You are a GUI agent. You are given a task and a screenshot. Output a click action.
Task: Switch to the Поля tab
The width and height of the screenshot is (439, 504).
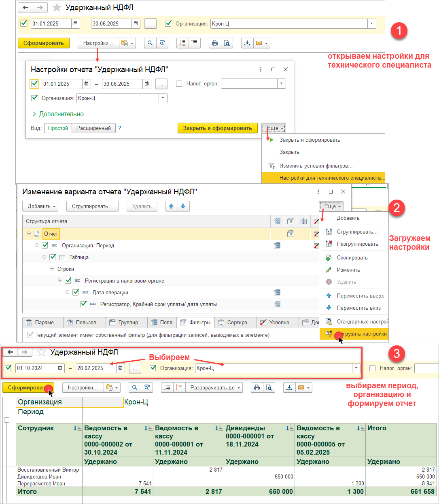click(162, 322)
